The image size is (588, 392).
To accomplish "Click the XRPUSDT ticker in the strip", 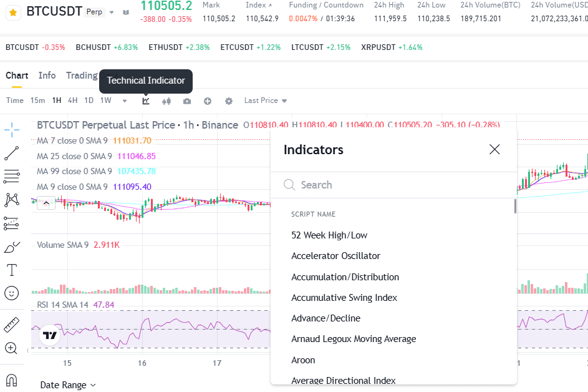I will coord(392,47).
